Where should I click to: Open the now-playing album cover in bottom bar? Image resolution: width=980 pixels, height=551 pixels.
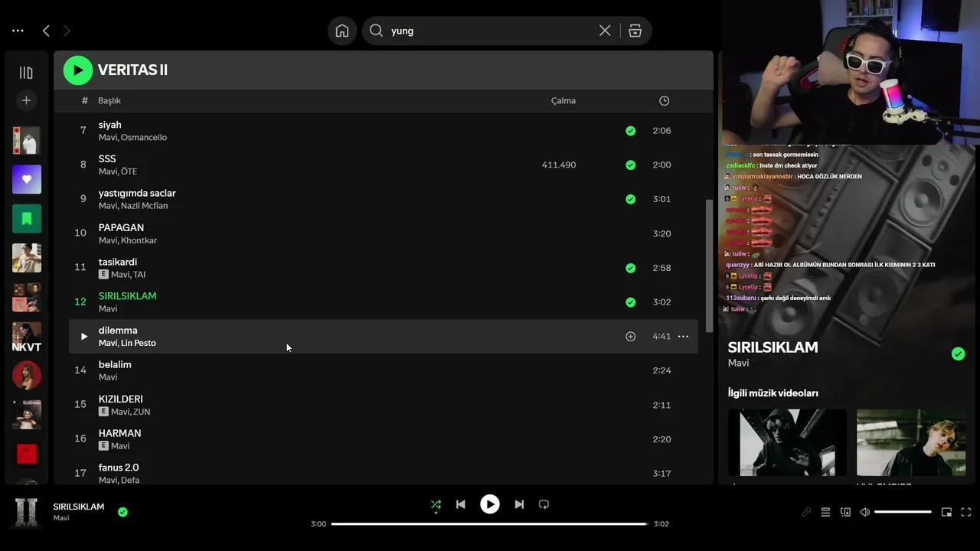(x=27, y=512)
